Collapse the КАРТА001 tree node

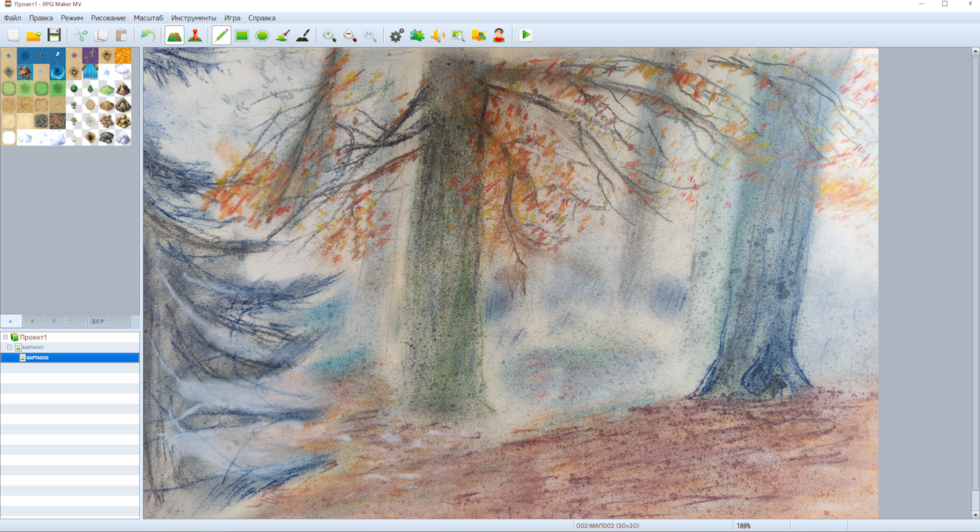pyautogui.click(x=9, y=347)
